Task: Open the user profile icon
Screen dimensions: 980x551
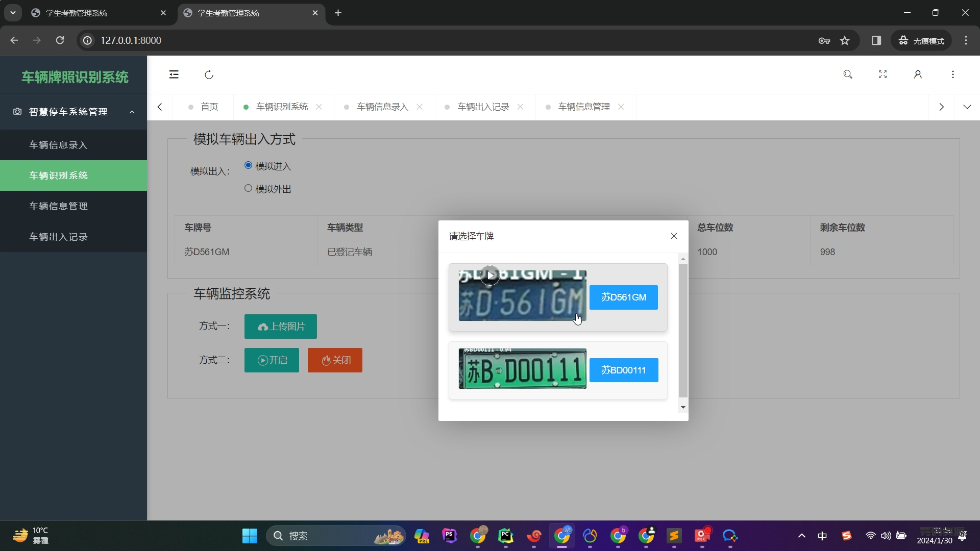Action: point(918,74)
